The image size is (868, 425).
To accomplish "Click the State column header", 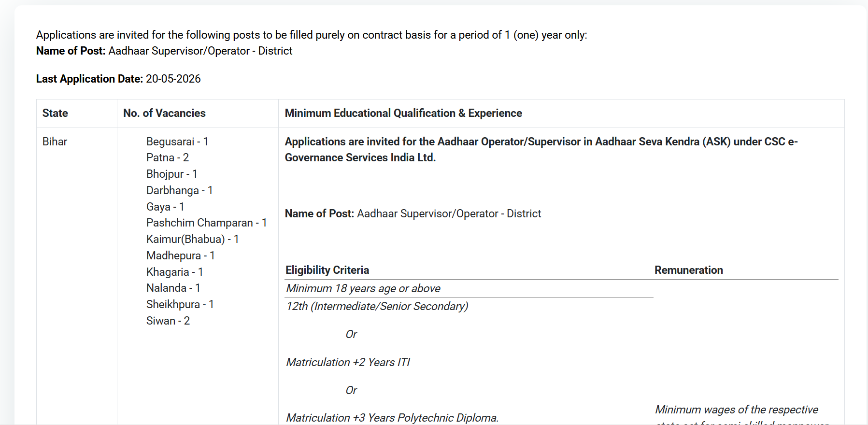I will 55,113.
